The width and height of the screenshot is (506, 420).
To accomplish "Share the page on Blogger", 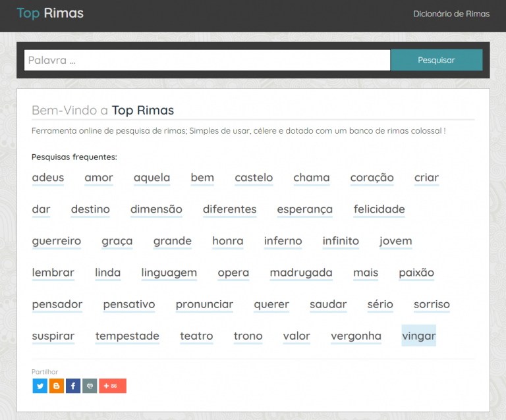I will 57,386.
